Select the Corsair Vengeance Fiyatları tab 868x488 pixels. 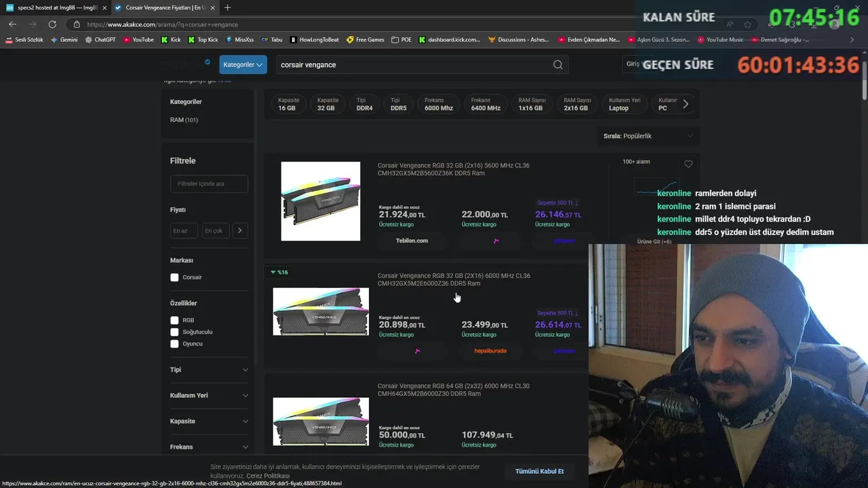pos(165,7)
